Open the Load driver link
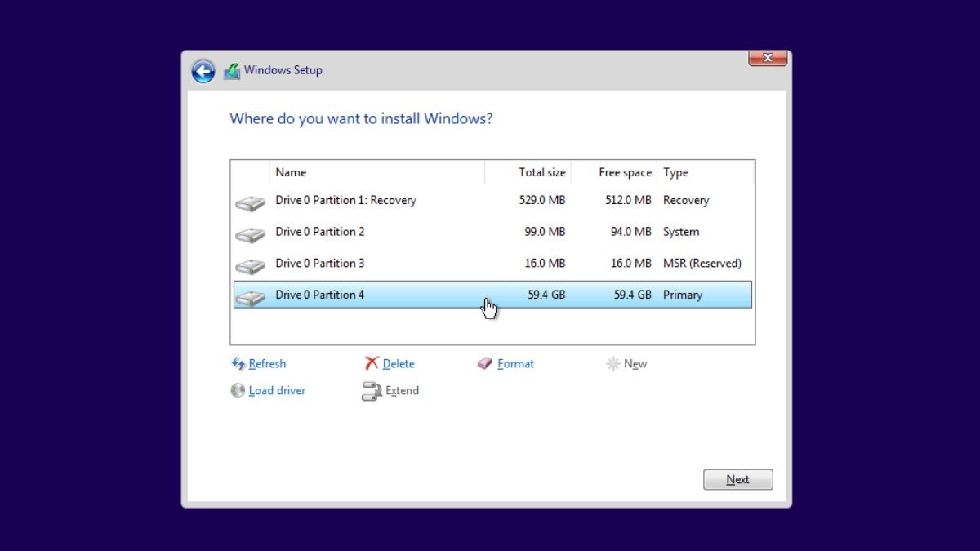The height and width of the screenshot is (551, 980). (x=277, y=391)
